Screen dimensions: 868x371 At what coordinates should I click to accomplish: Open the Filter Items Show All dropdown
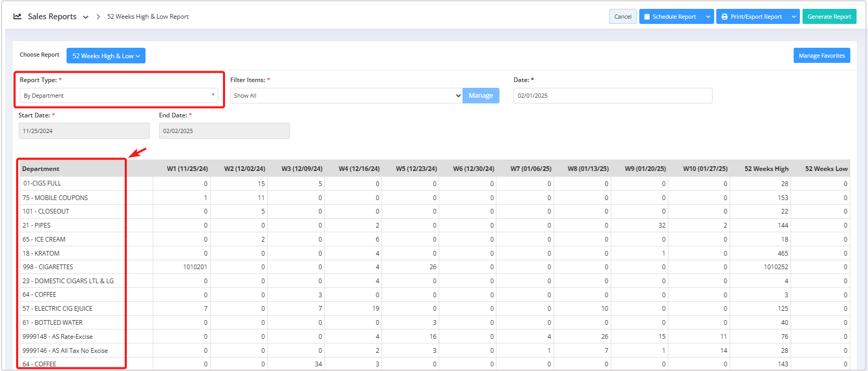[x=346, y=96]
